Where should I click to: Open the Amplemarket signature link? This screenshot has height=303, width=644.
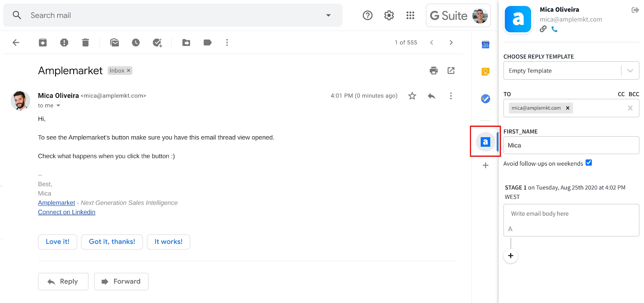point(56,203)
